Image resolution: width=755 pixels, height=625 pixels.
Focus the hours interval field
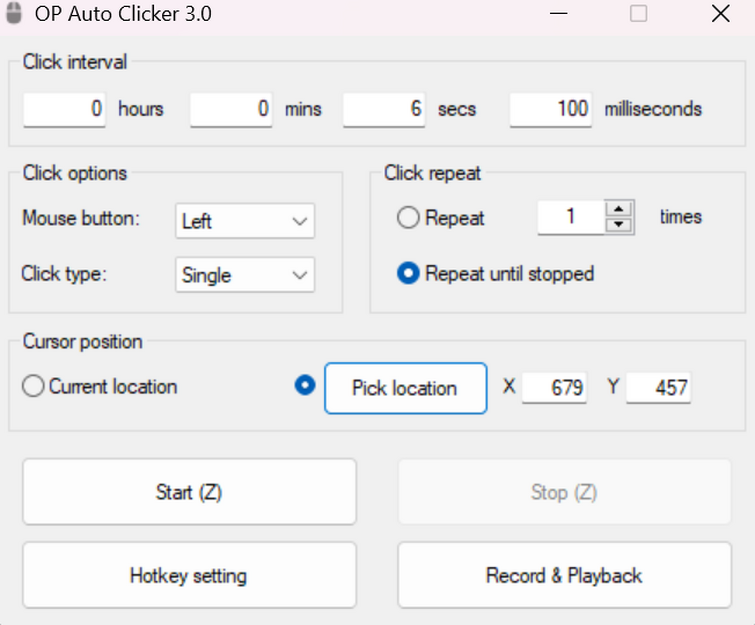tap(65, 109)
